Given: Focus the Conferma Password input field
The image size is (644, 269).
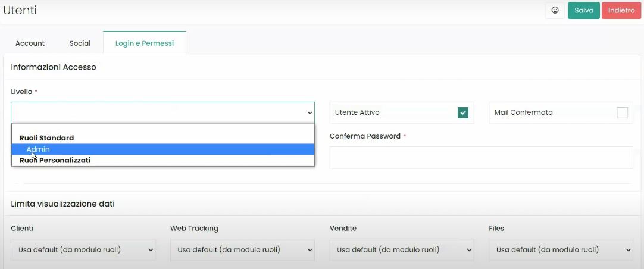Looking at the screenshot, I should click(x=481, y=158).
